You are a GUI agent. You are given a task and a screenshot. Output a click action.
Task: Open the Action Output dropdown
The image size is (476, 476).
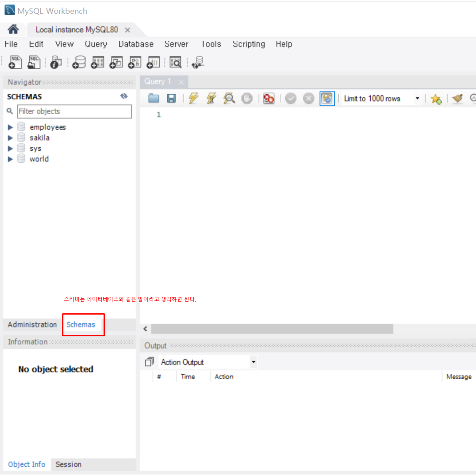click(253, 362)
